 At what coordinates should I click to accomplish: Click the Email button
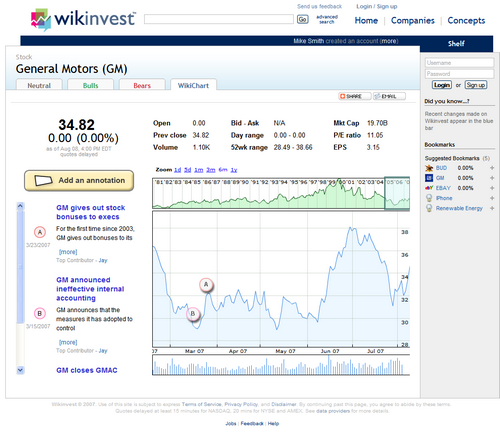click(x=389, y=96)
